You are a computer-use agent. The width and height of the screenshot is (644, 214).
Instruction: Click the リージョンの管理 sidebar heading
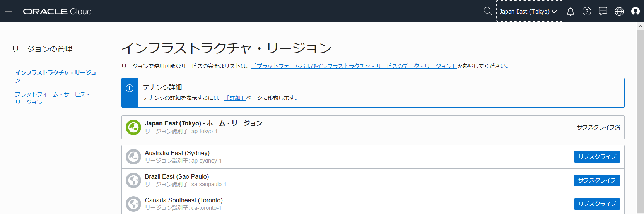(42, 49)
